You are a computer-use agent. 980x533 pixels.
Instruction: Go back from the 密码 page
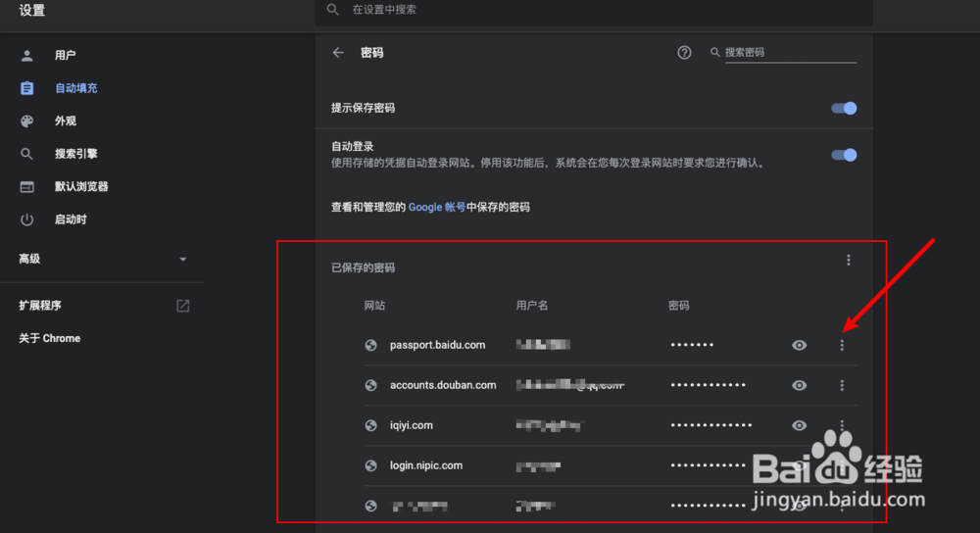point(338,53)
